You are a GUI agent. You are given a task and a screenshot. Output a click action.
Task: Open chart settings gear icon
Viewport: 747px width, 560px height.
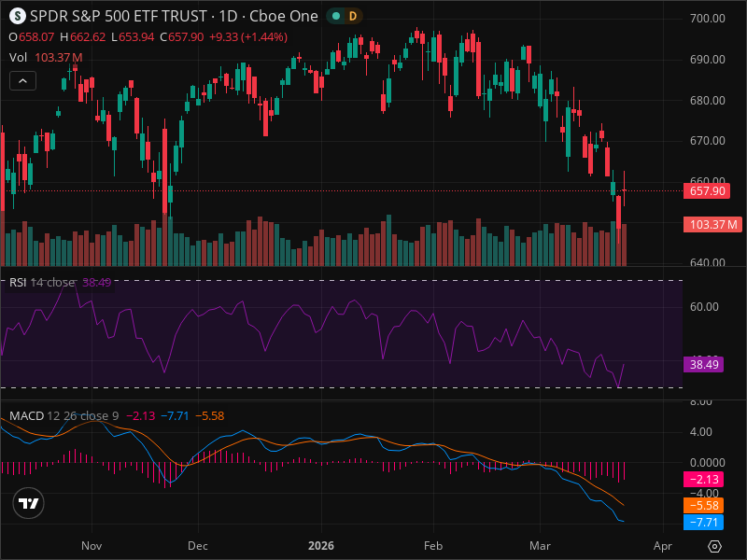point(714,546)
